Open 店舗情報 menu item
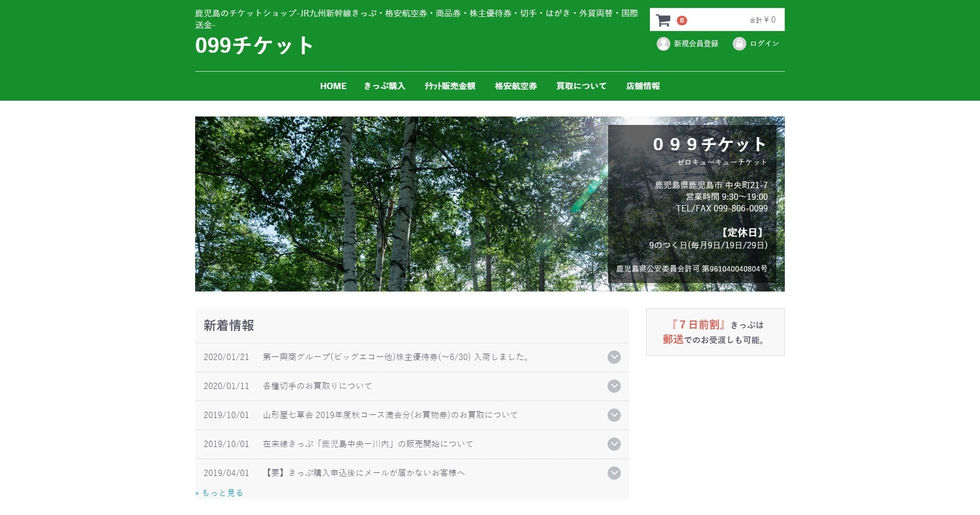 point(643,86)
